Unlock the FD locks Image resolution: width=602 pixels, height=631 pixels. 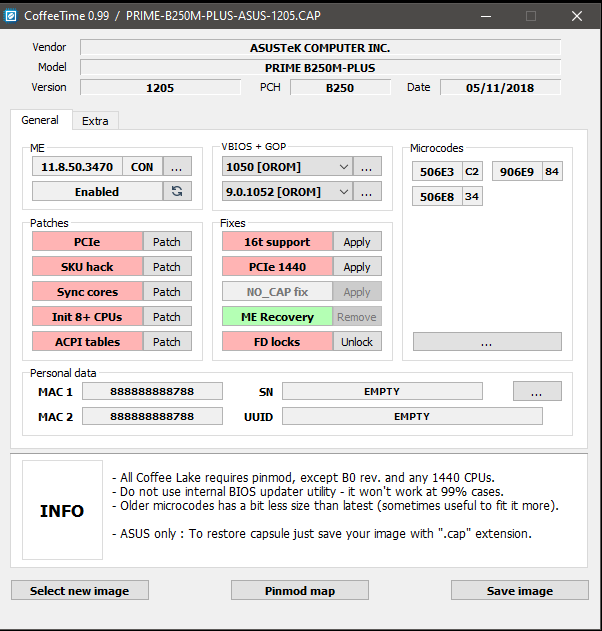coord(357,341)
